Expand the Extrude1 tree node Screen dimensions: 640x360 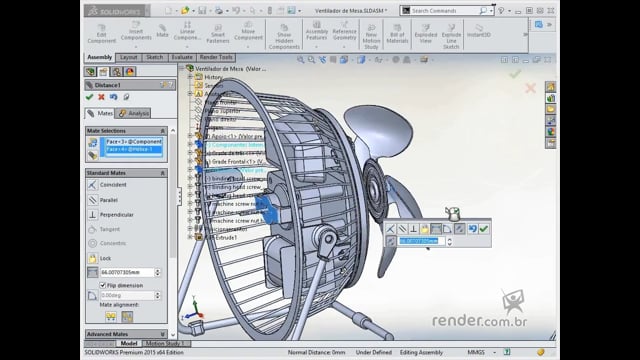pos(190,237)
